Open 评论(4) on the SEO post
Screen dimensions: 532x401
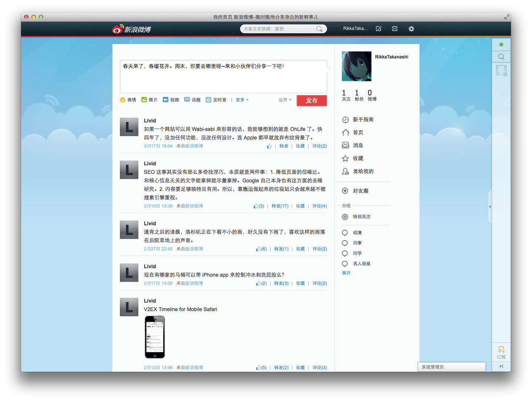(x=320, y=206)
